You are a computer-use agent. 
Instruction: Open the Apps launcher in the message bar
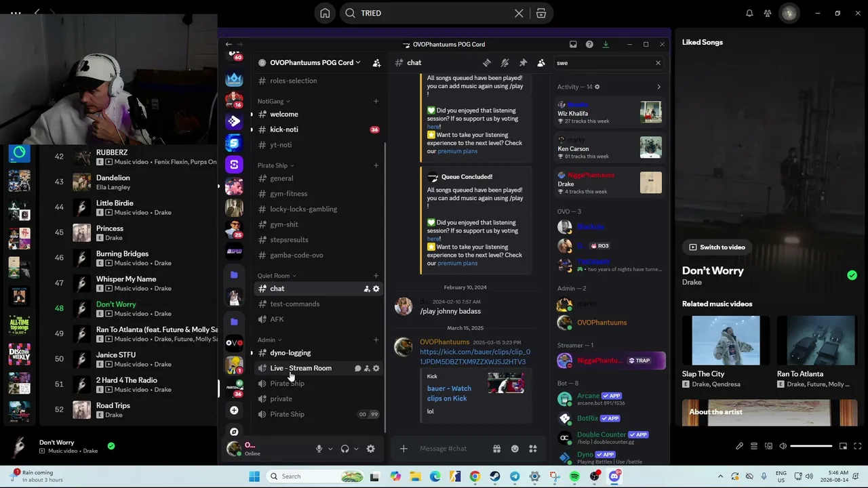pyautogui.click(x=533, y=449)
